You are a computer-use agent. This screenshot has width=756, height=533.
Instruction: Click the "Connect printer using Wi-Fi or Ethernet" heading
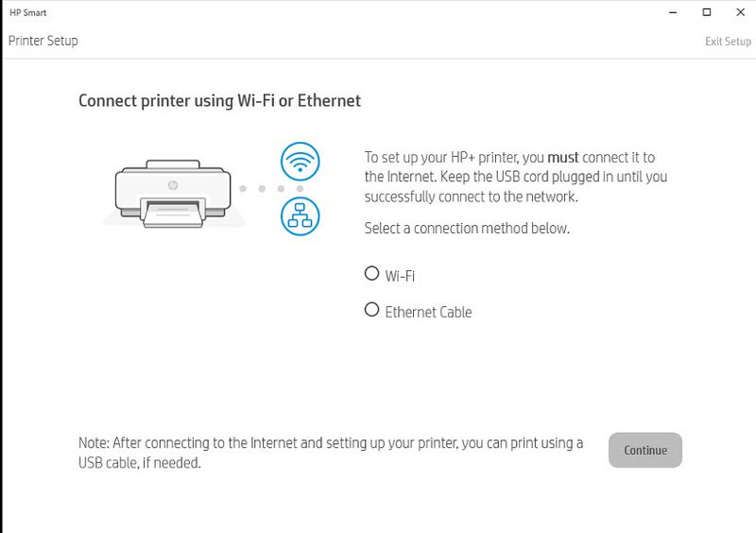click(x=219, y=100)
